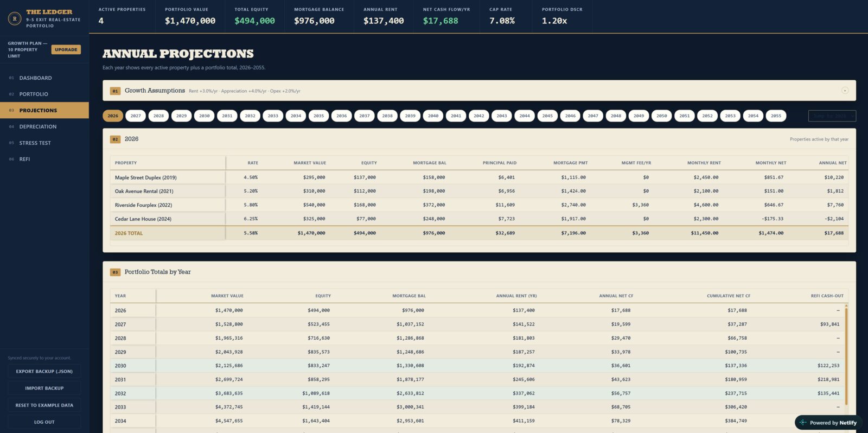Screen dimensions: 868x433
Task: Select the 2030 year pill
Action: (x=204, y=116)
